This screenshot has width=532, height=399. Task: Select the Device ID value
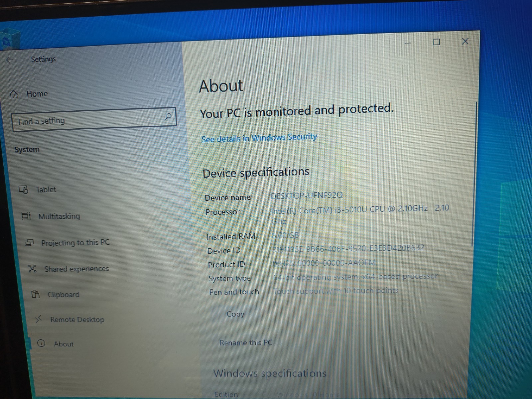coord(348,248)
